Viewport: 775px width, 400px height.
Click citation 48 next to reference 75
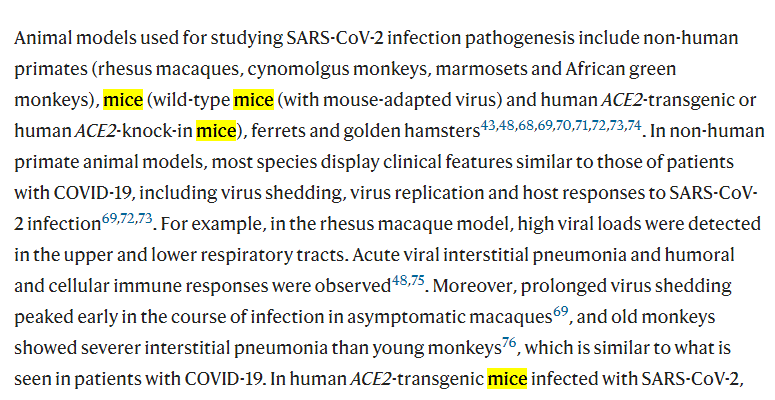point(400,281)
